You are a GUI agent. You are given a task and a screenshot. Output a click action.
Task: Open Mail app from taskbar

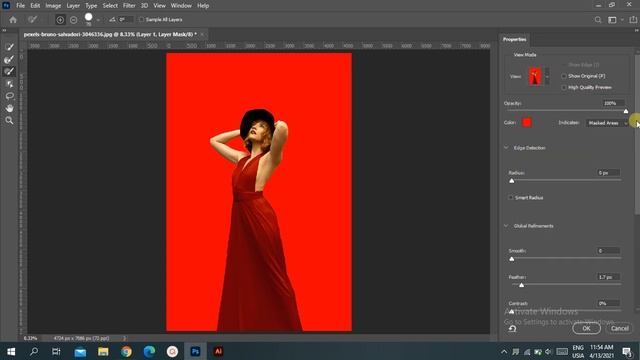[x=80, y=351]
